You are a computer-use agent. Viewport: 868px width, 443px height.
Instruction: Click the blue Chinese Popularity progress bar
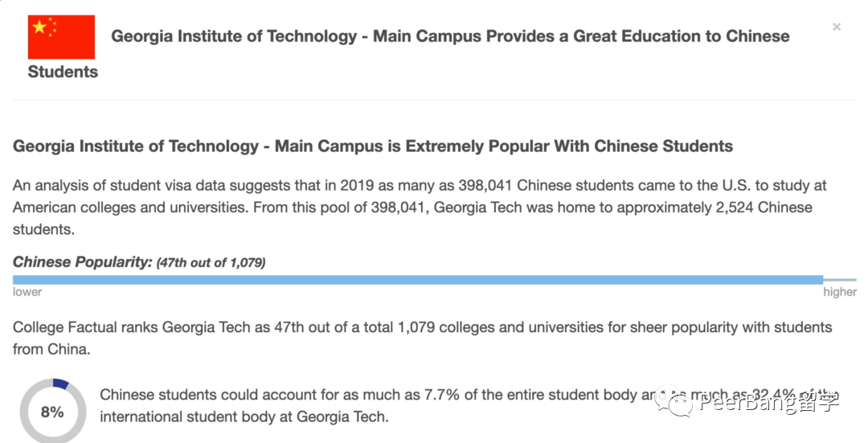click(x=418, y=279)
